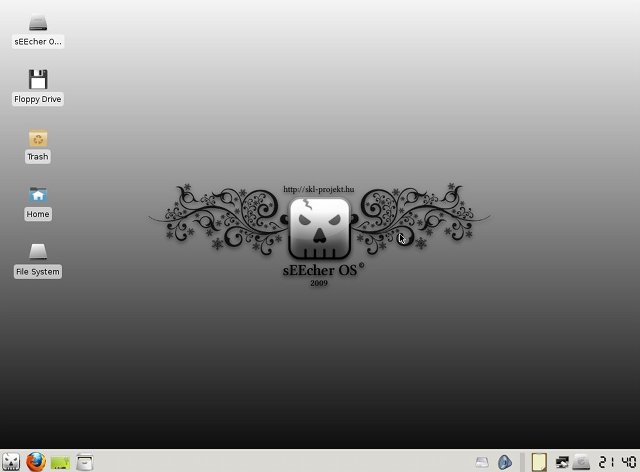Open the file manager drawer icon in panel

(85, 462)
